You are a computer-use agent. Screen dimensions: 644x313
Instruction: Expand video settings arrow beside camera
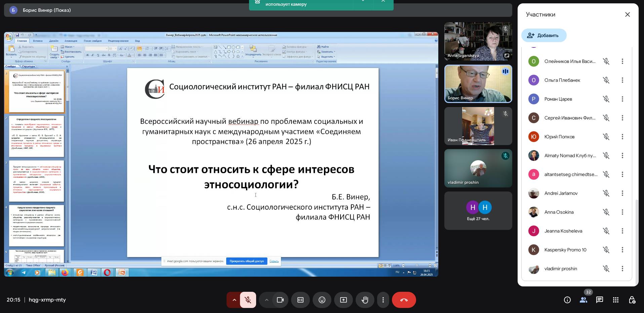[266, 300]
